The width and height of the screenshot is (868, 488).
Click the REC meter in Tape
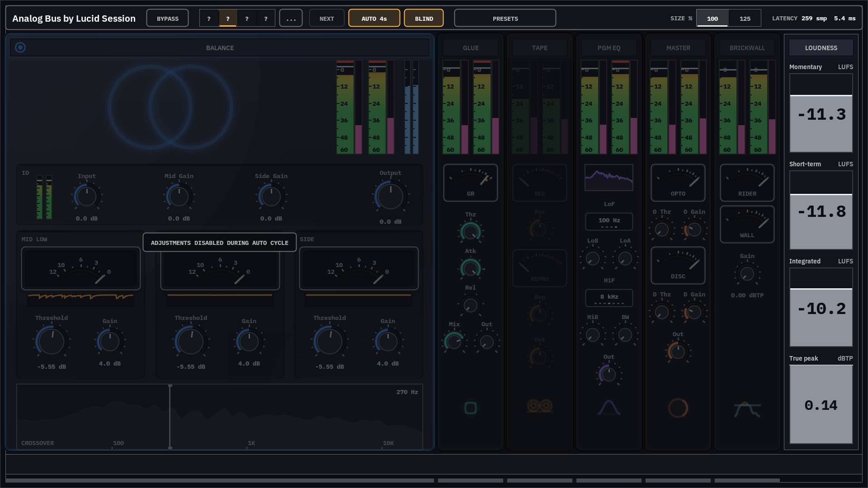point(540,183)
